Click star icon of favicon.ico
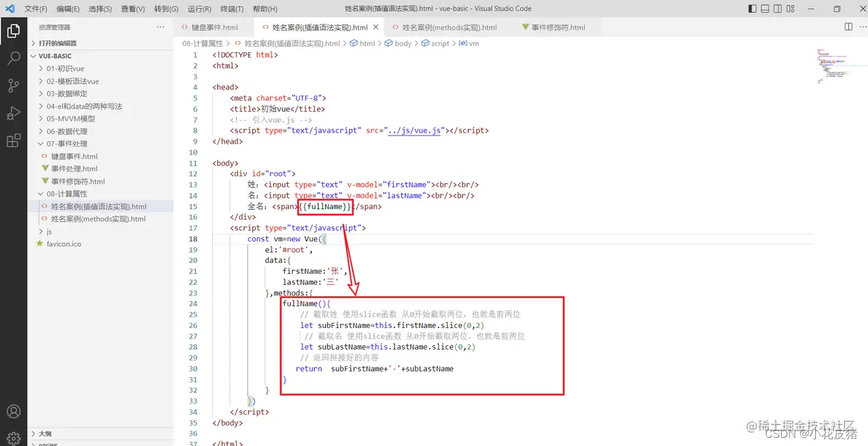Viewport: 868px width, 446px height. (40, 243)
